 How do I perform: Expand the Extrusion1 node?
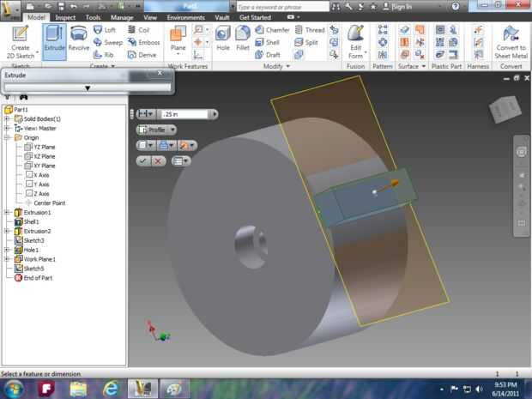pos(7,213)
